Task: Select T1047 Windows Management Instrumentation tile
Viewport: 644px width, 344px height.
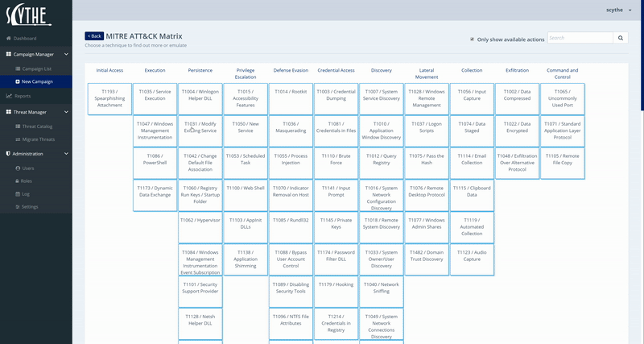Action: (x=155, y=131)
